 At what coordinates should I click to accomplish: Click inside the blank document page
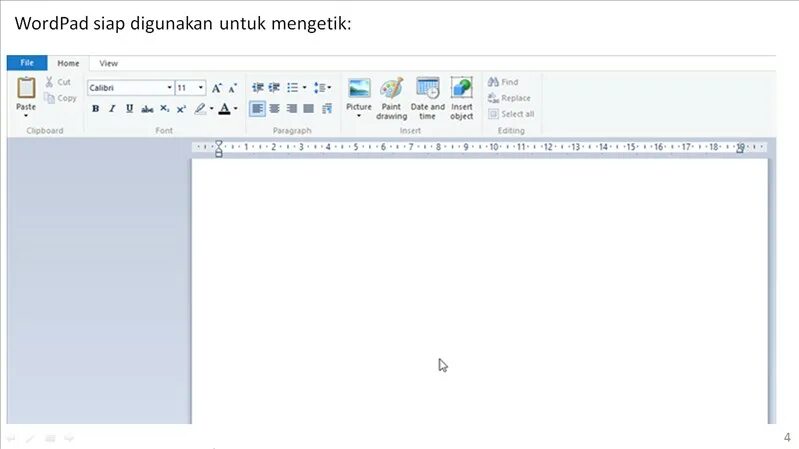click(480, 290)
